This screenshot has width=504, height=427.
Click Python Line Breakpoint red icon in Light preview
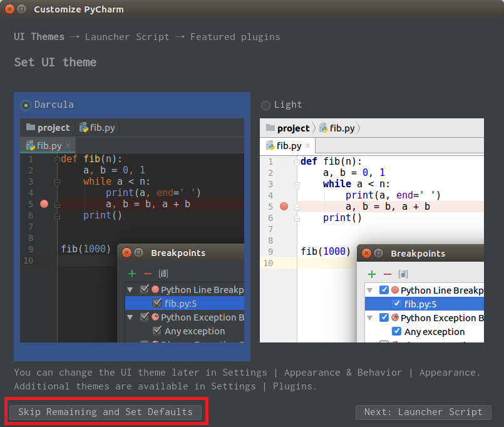tap(395, 290)
